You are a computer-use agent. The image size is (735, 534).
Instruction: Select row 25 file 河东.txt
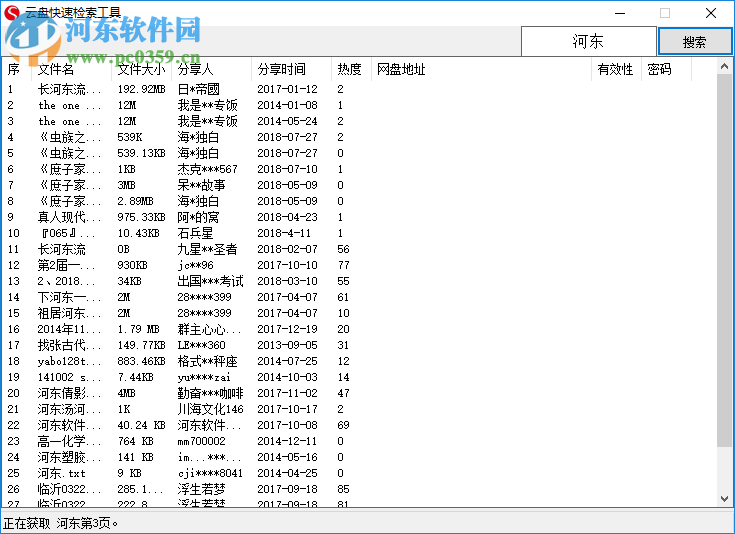click(359, 473)
